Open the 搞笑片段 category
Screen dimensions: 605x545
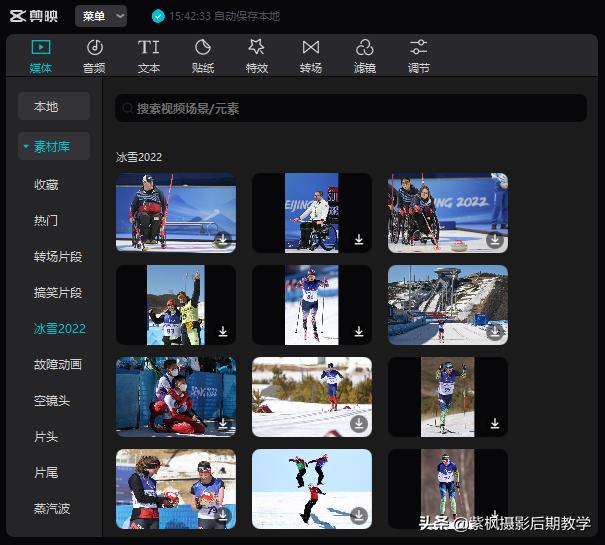click(58, 293)
